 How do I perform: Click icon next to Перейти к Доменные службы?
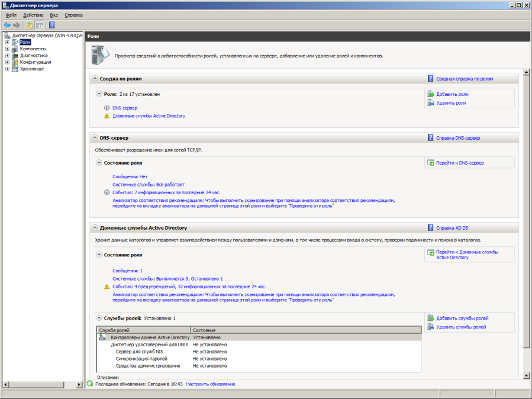click(x=431, y=252)
